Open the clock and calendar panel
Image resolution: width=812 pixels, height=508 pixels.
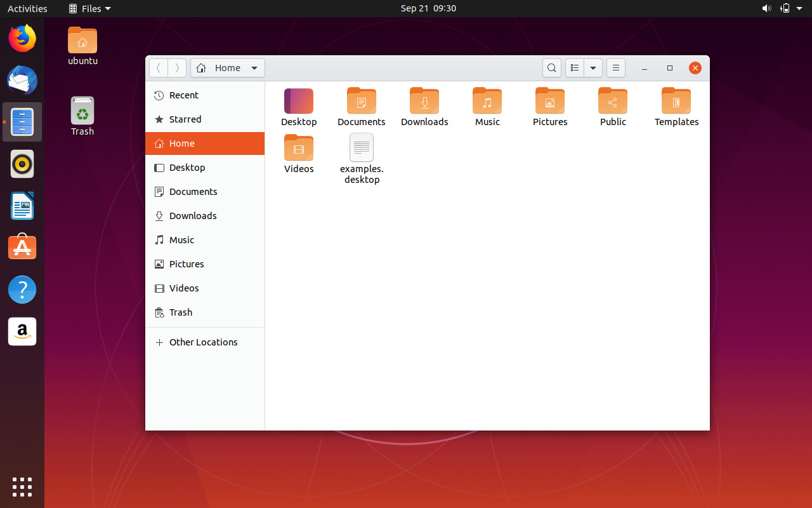(x=428, y=8)
